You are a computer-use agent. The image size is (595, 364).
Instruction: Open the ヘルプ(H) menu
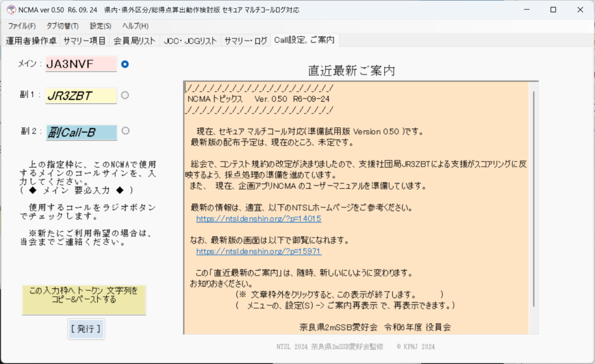click(x=135, y=26)
